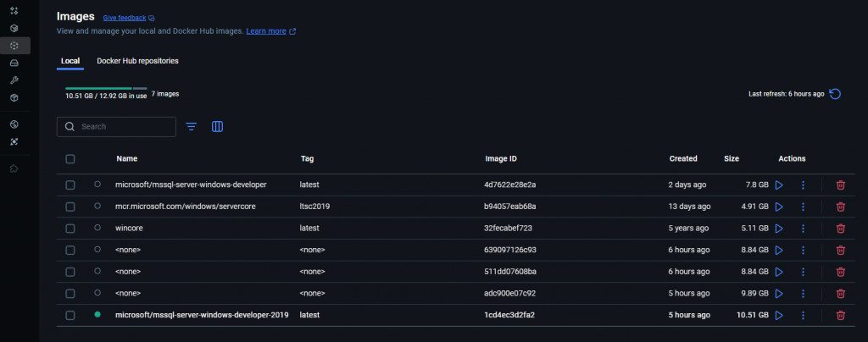Screen dimensions: 868x342
Task: Run the mcr.microsoft.com/windows/servercore image
Action: click(779, 207)
